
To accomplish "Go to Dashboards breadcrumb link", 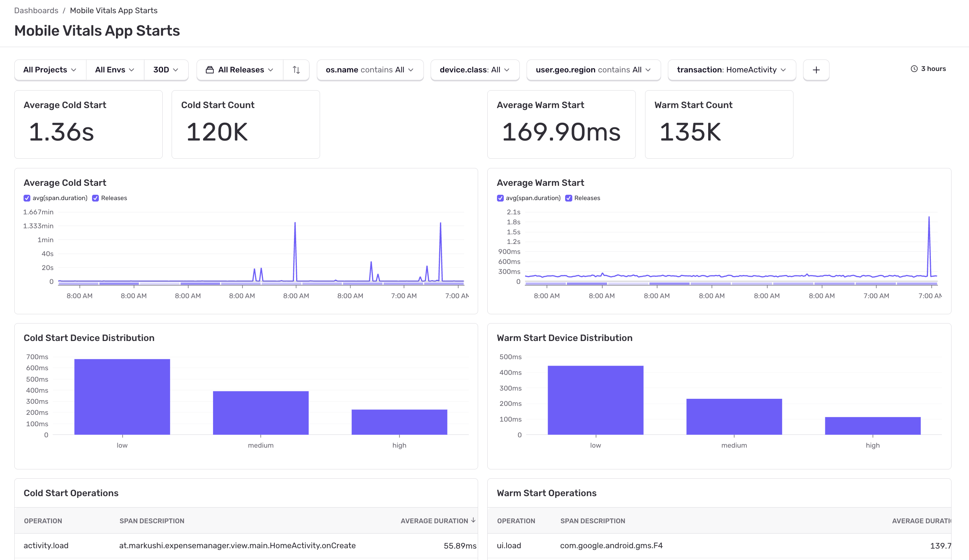I will point(36,10).
